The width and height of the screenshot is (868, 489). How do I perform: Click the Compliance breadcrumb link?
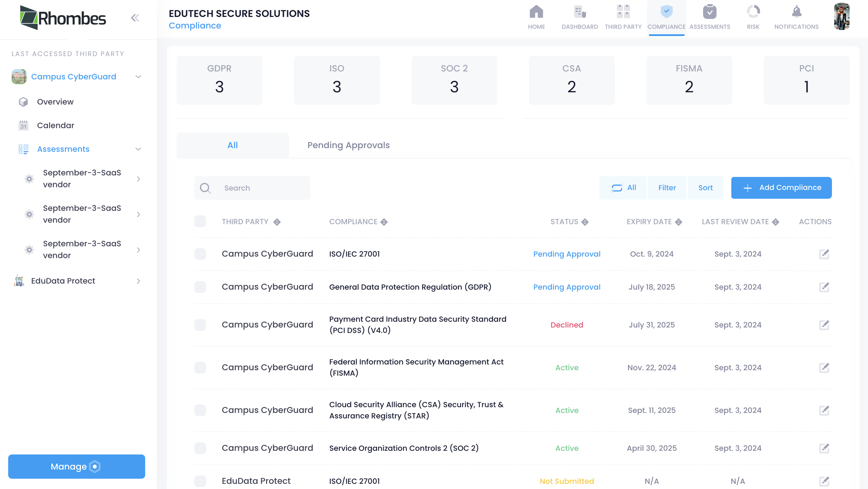click(195, 25)
